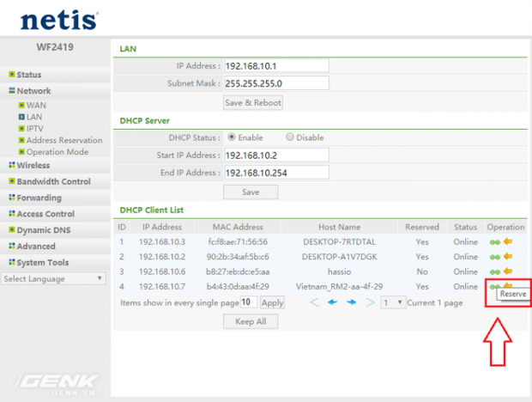
Task: Click IP address 192.168.10.7 in client list
Action: pos(162,287)
